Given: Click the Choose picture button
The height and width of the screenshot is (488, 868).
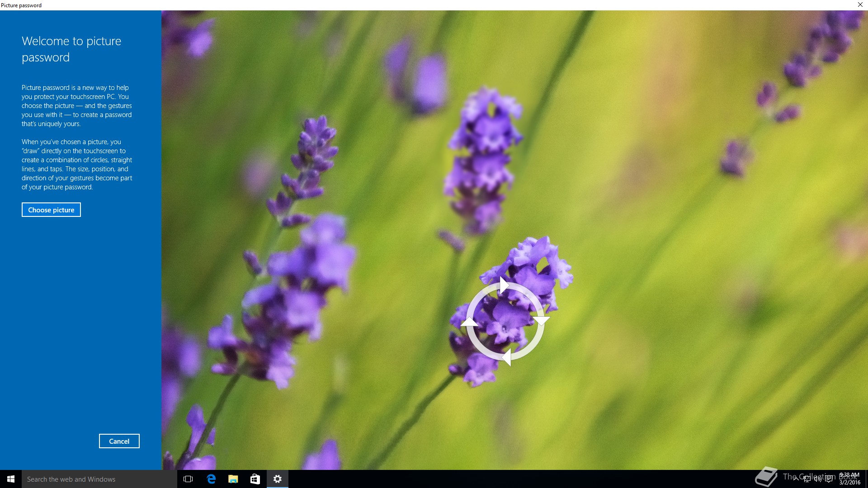Looking at the screenshot, I should tap(51, 210).
